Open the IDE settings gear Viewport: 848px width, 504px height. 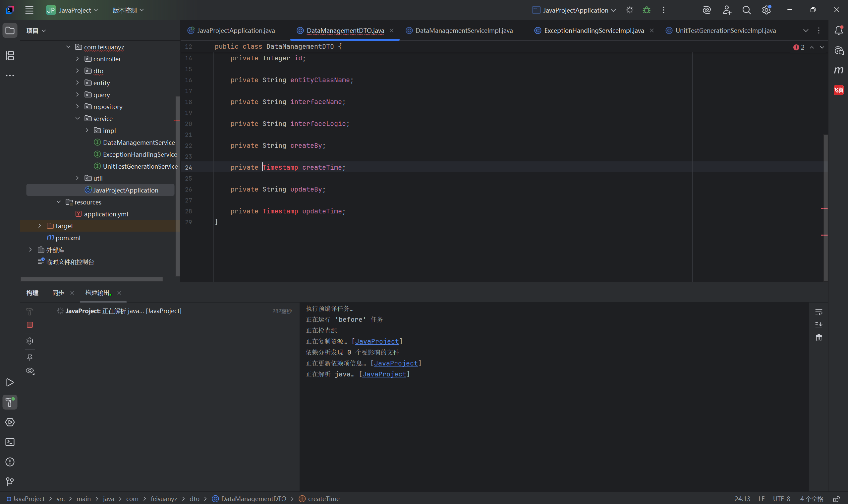[766, 10]
